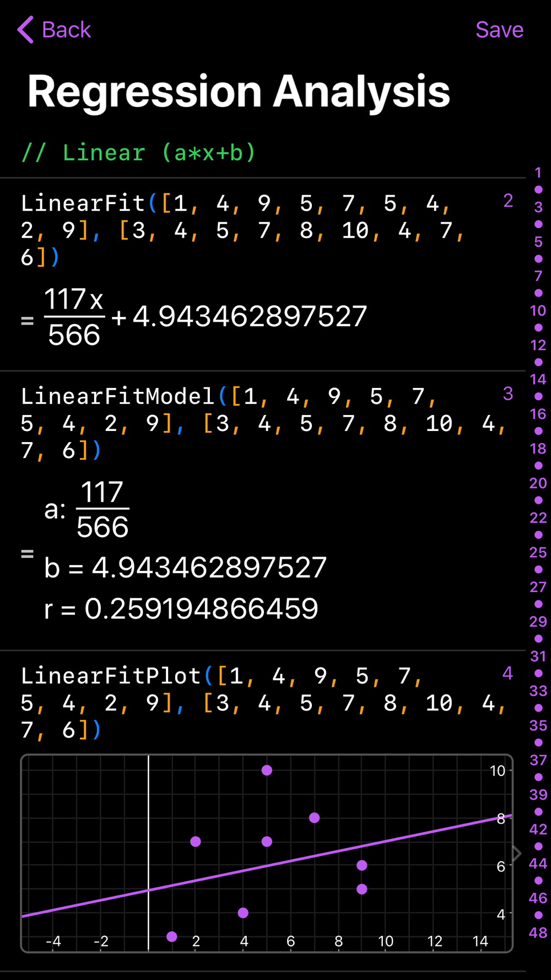The width and height of the screenshot is (551, 980).
Task: Tap the b = 4.943462897527 result
Action: pos(185,568)
